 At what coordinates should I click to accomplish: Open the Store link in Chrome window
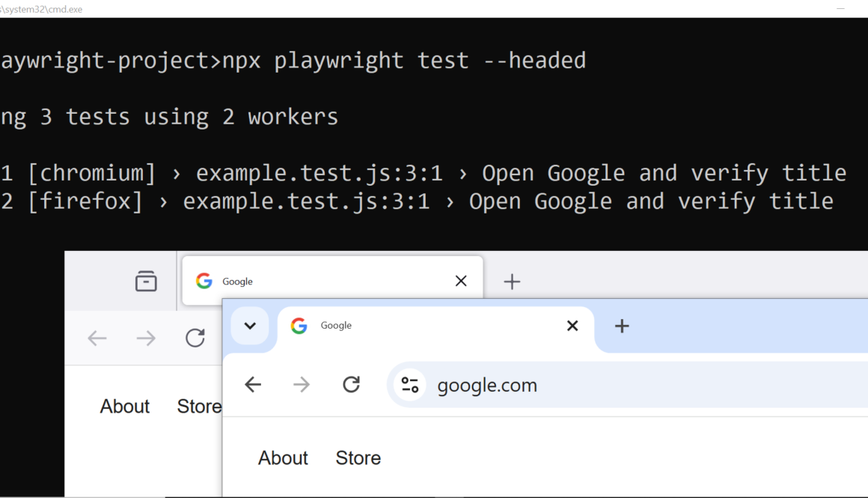coord(358,458)
